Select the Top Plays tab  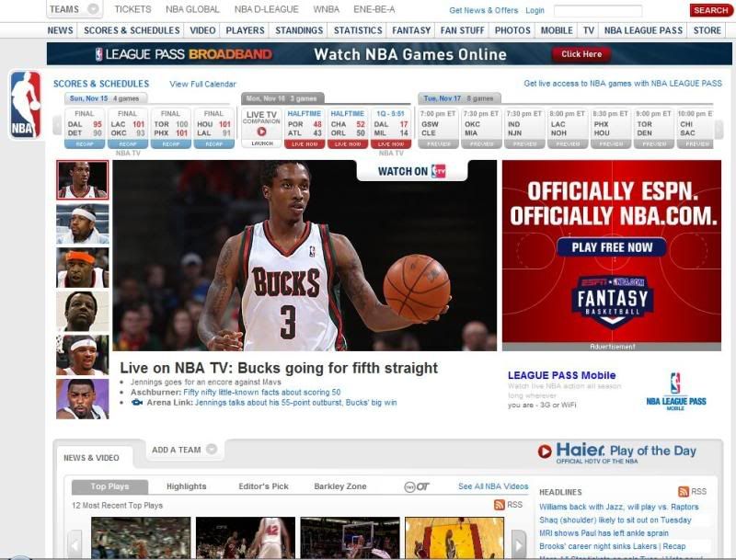coord(109,486)
